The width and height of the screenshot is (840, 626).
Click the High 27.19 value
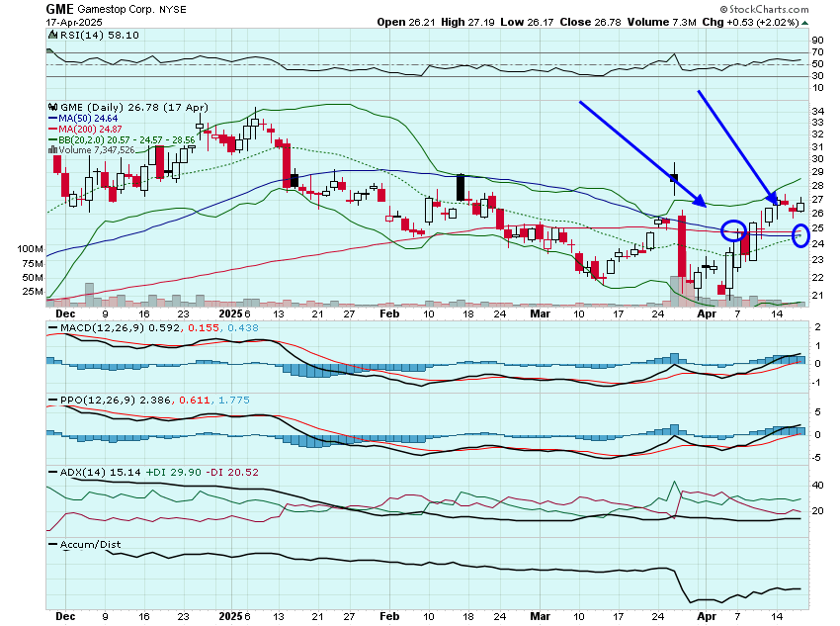pyautogui.click(x=467, y=22)
